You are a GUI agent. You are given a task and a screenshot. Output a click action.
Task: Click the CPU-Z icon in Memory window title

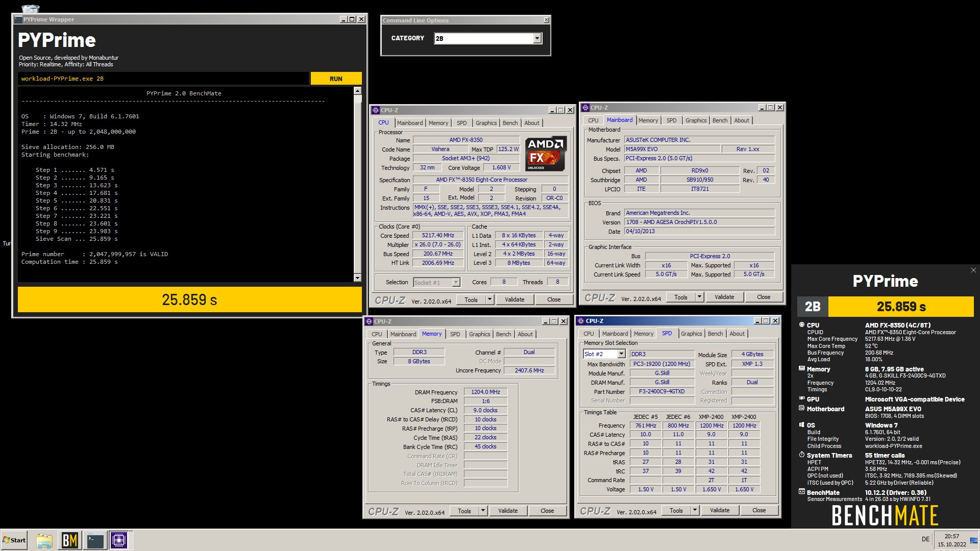369,321
